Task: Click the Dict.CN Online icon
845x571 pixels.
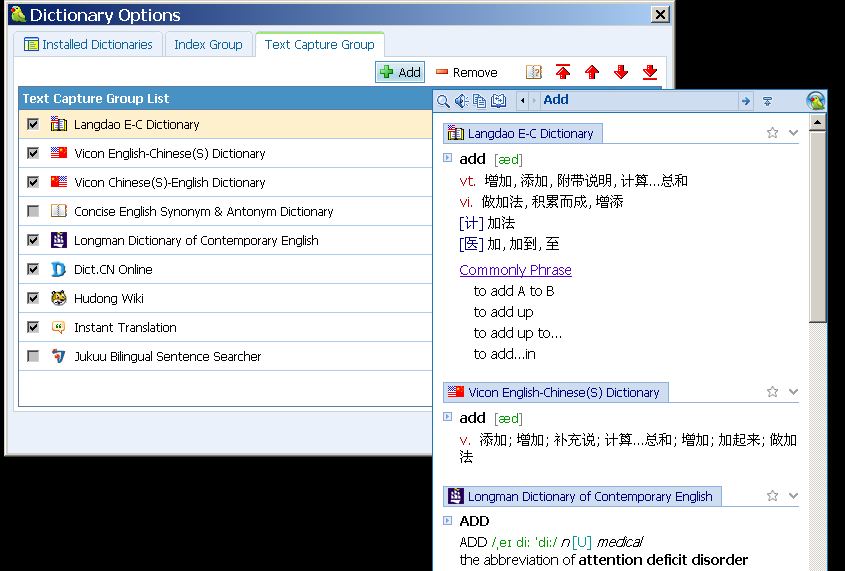Action: 58,269
